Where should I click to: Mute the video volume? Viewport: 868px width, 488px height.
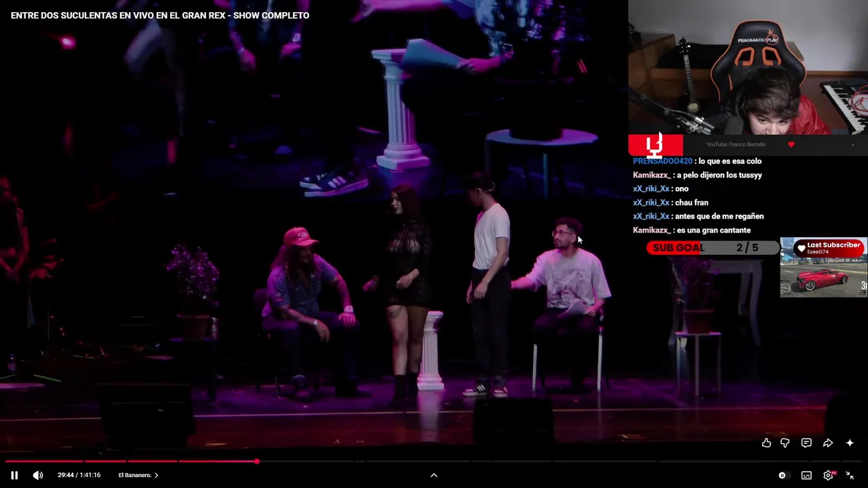[38, 475]
